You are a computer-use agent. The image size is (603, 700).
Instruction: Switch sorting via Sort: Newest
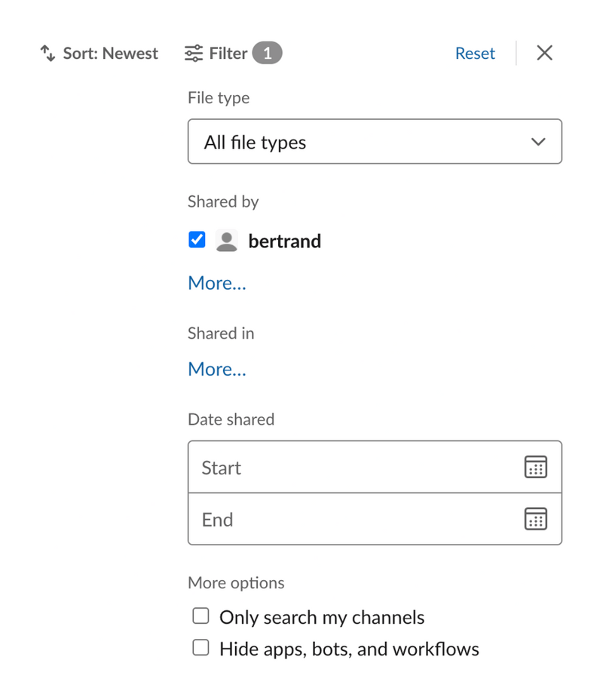point(109,53)
